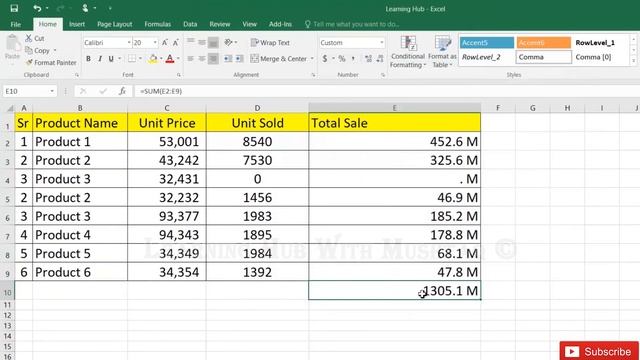Expand the Name Box dropdown arrow

[x=52, y=91]
